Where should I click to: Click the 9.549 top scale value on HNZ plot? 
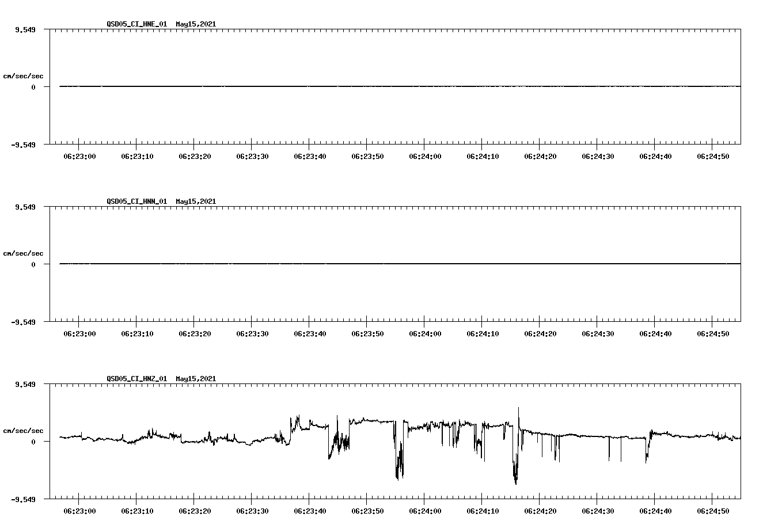(x=25, y=384)
